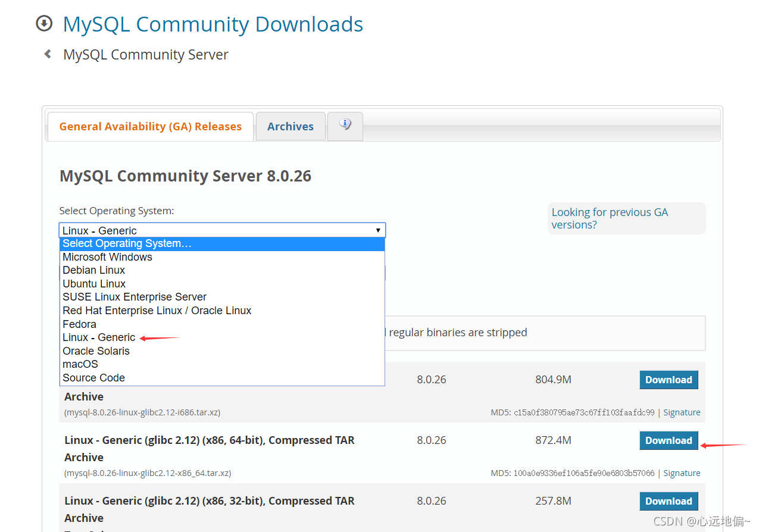Open Signature link for i686 archive MD5
Image resolution: width=759 pixels, height=532 pixels.
[x=682, y=412]
